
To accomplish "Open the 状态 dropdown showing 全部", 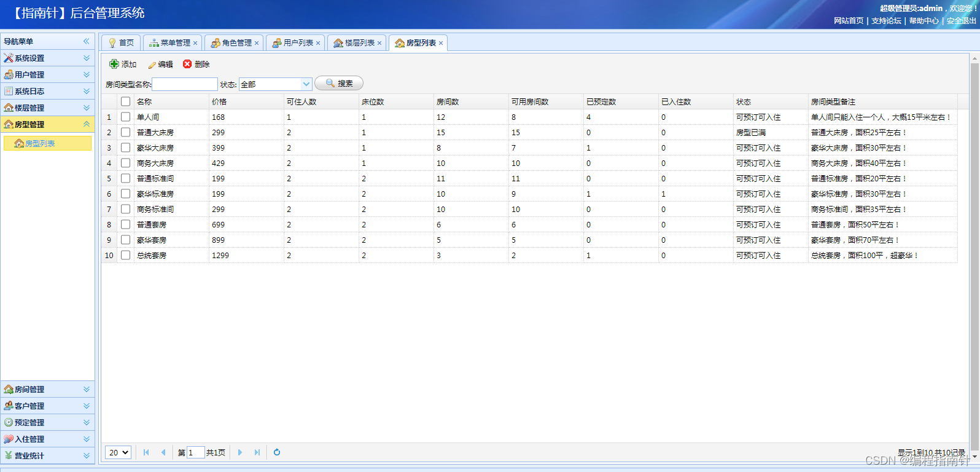I will [276, 84].
